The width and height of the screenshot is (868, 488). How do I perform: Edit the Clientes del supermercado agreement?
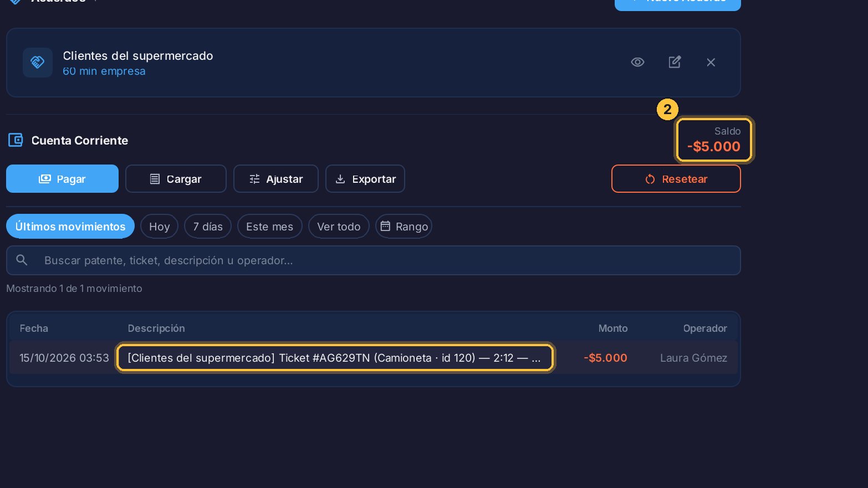coord(674,62)
